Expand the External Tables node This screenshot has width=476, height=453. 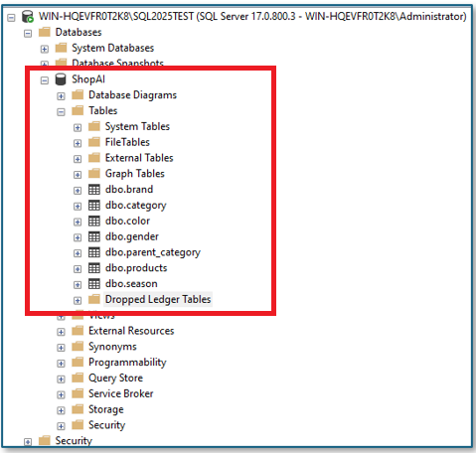tap(78, 159)
